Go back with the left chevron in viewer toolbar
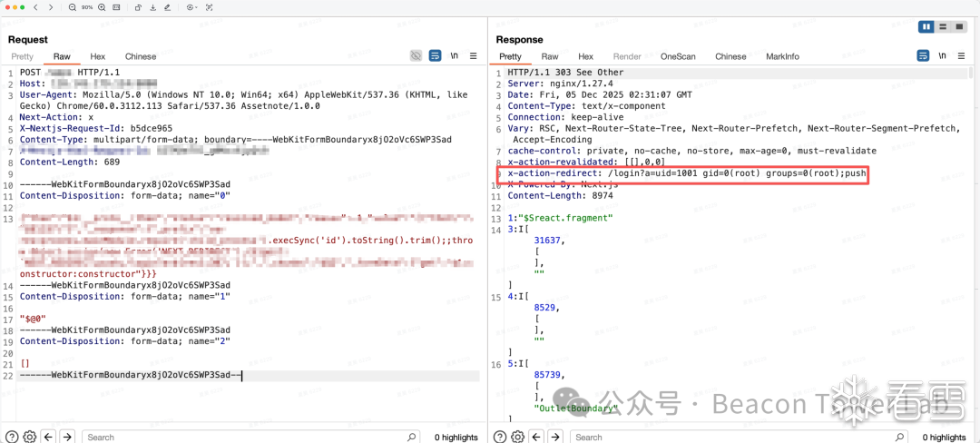 [36, 7]
